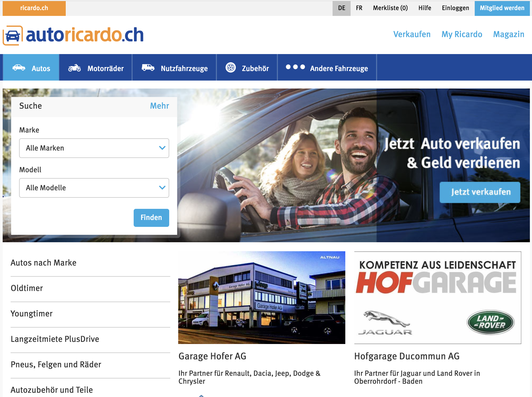Click the Nutzfahrzeuge truck icon
This screenshot has width=532, height=397.
pyautogui.click(x=148, y=68)
